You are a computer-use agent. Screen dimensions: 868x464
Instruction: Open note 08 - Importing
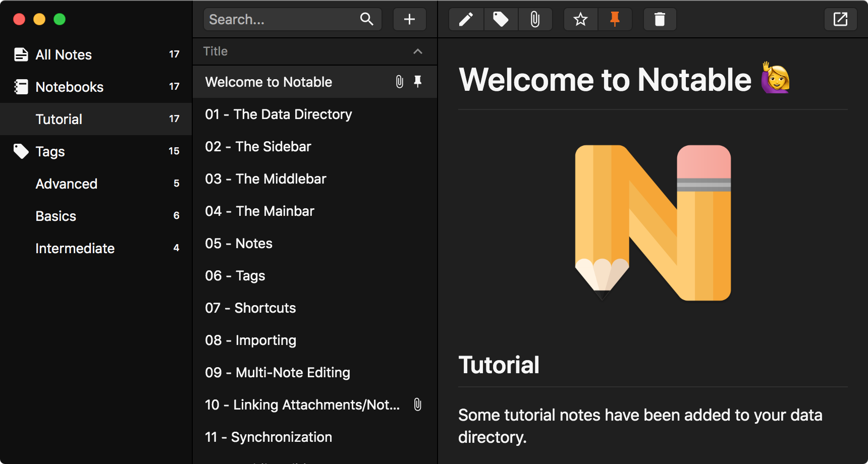coord(315,340)
